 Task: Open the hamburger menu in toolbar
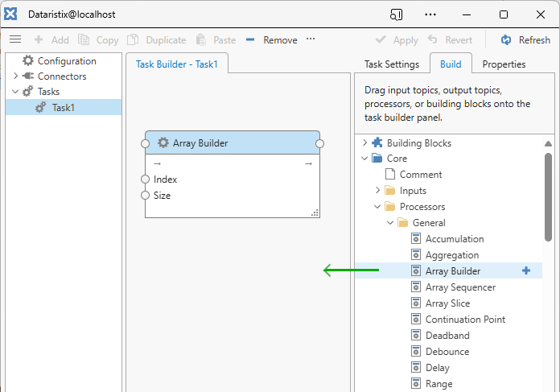click(15, 39)
